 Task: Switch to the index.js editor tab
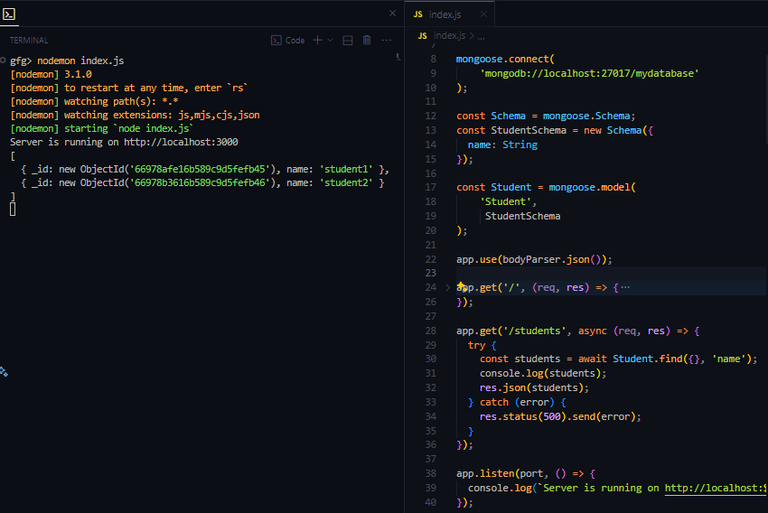click(x=445, y=14)
